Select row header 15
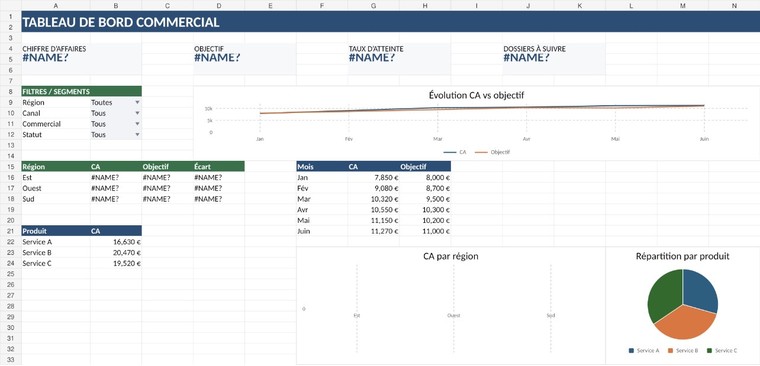This screenshot has width=760, height=366. (11, 167)
